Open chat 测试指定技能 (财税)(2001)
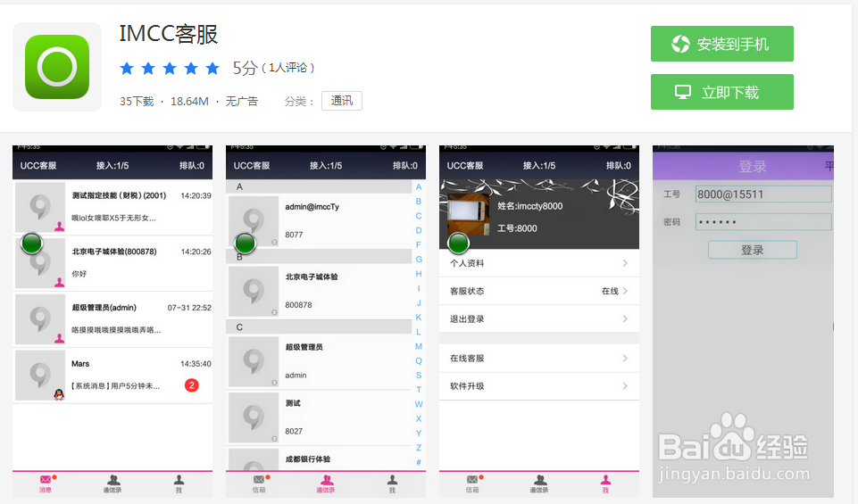The width and height of the screenshot is (858, 504). pos(112,207)
